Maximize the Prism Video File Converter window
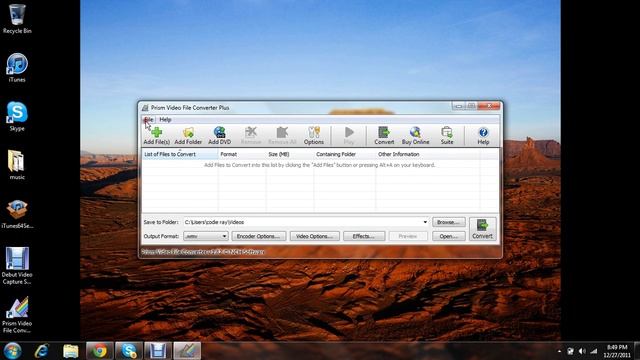Image resolution: width=640 pixels, height=360 pixels. click(471, 106)
